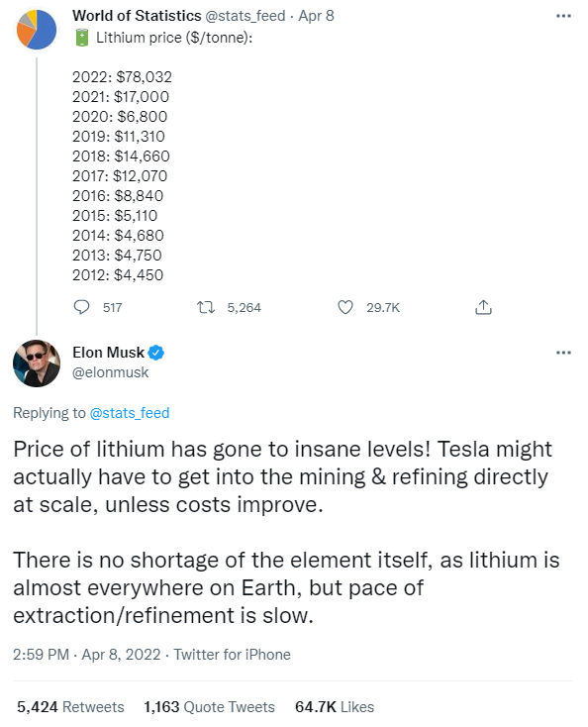Click the @stats_feed handle in tweet header
Image resolution: width=588 pixels, height=727 pixels.
(x=245, y=16)
